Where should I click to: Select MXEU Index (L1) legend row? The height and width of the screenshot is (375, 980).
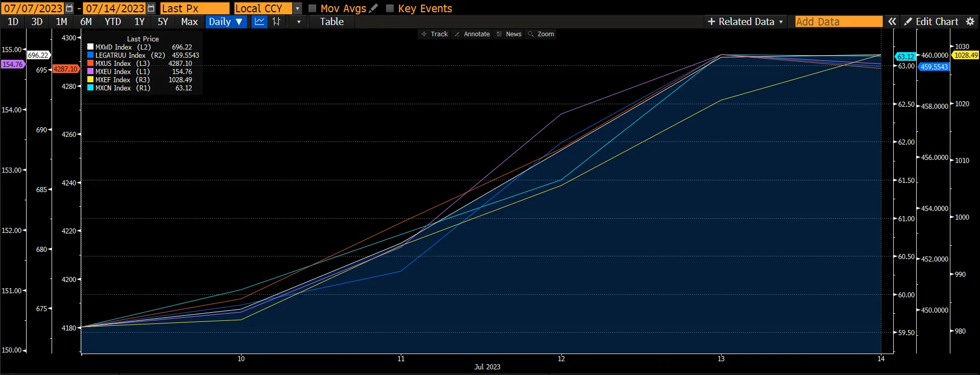pos(143,72)
